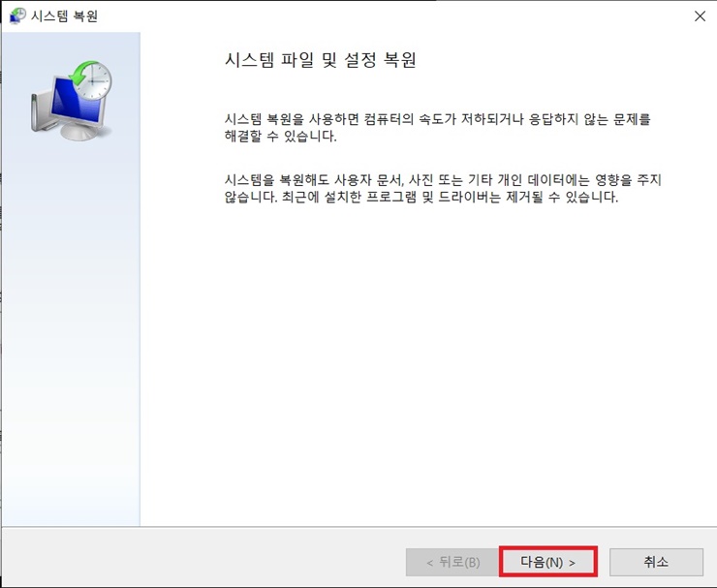Click the 시스템 복원 window title text
The width and height of the screenshot is (717, 588).
[64, 16]
